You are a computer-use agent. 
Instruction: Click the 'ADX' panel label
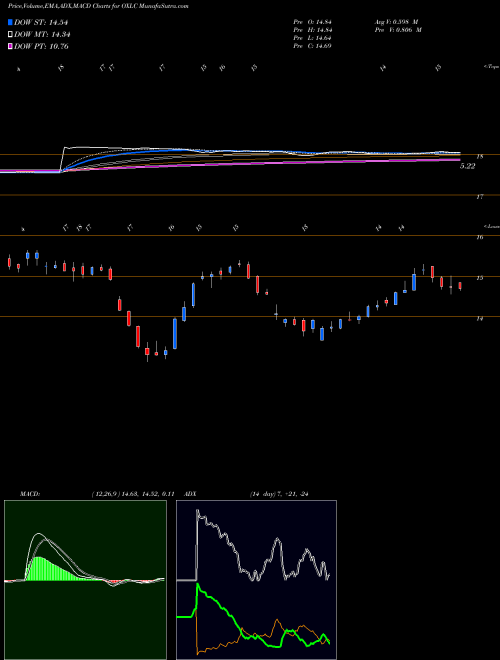(x=190, y=494)
